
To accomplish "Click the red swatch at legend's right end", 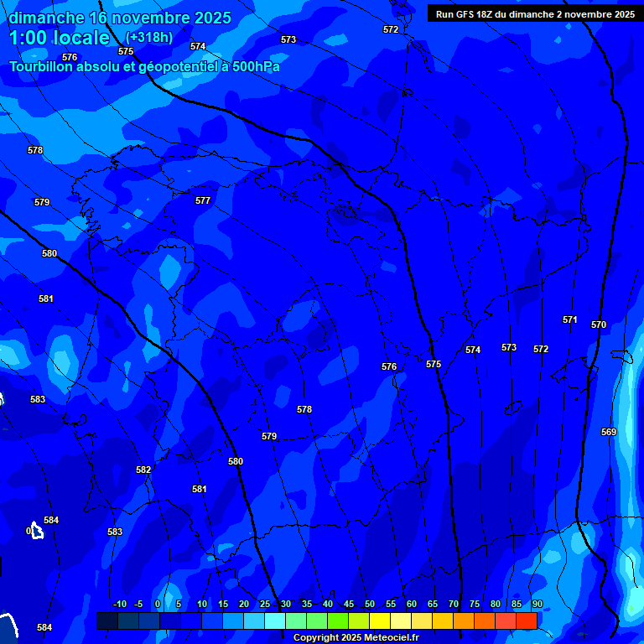I will click(x=527, y=621).
